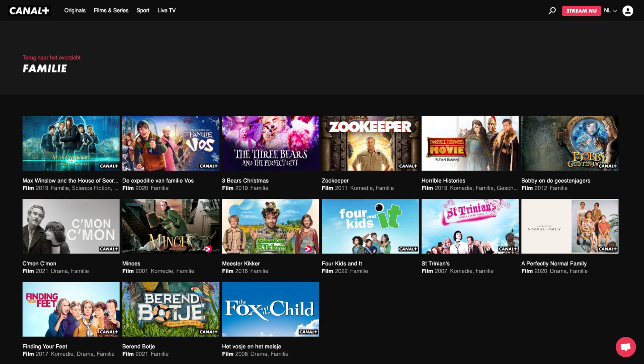
Task: Open the Finding Your Feet thumbnail
Action: tap(71, 309)
